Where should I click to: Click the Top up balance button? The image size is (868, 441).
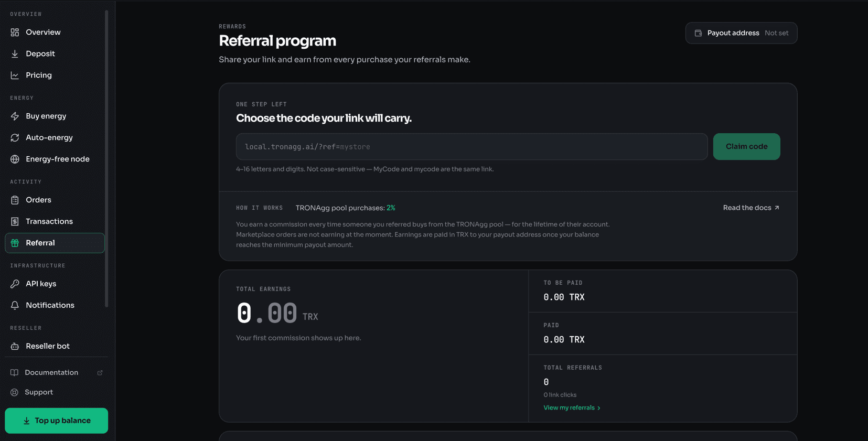pyautogui.click(x=56, y=421)
